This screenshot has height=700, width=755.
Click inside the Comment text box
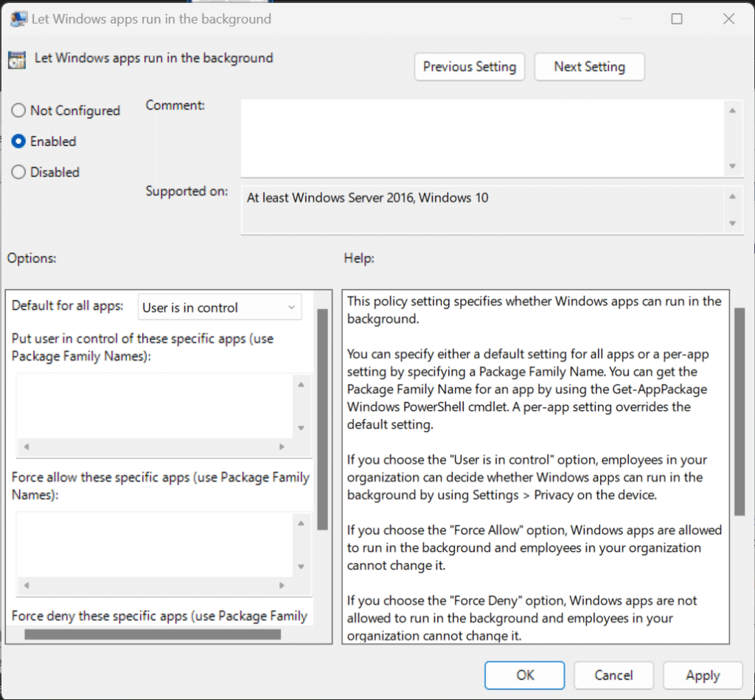(x=481, y=138)
